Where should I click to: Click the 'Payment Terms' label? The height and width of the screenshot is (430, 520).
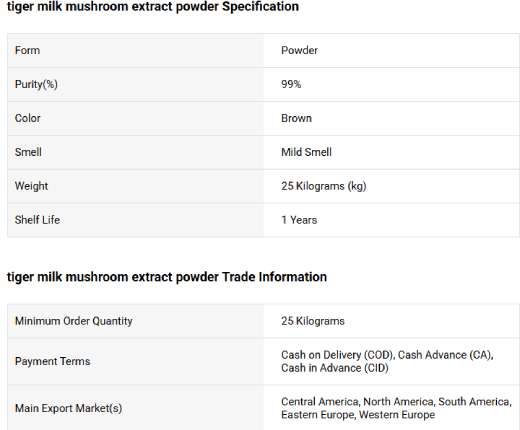53,361
